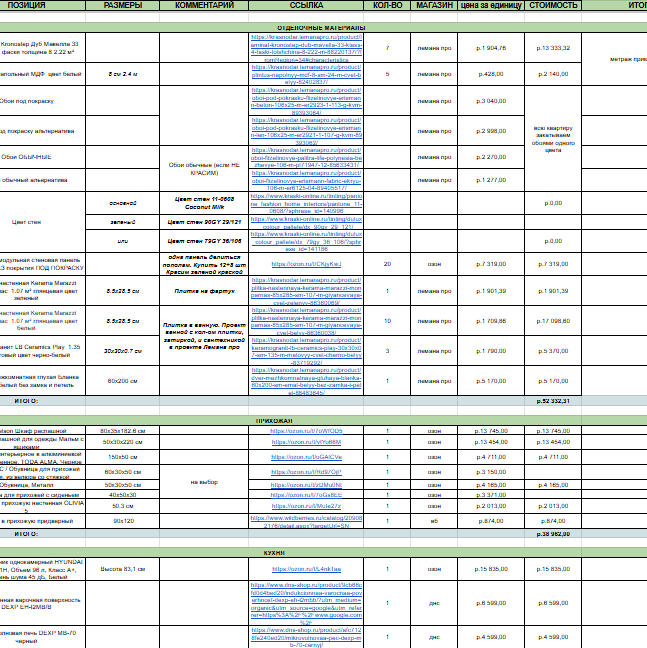
Task: Select the 'Цвет стен 90GY 29/121' comment
Action: pyautogui.click(x=204, y=222)
